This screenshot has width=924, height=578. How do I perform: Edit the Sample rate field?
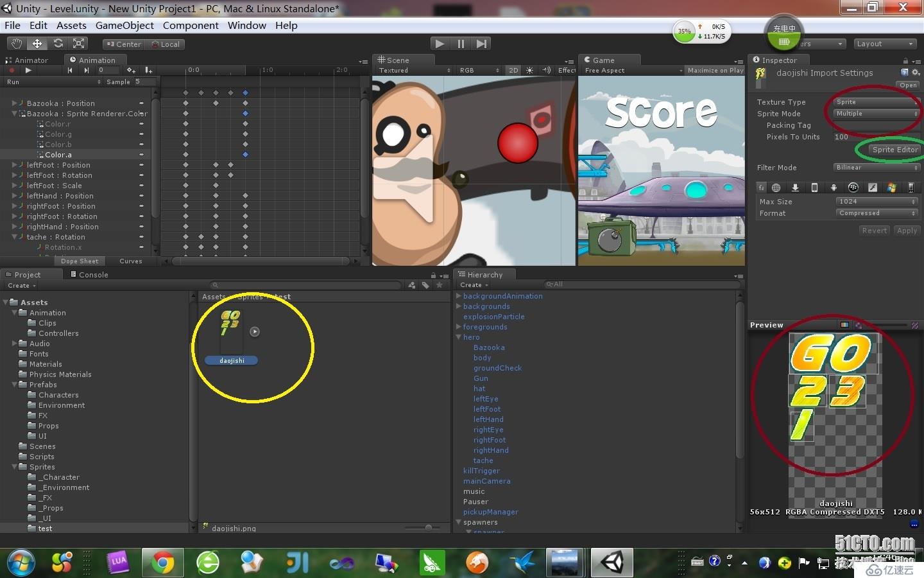145,82
